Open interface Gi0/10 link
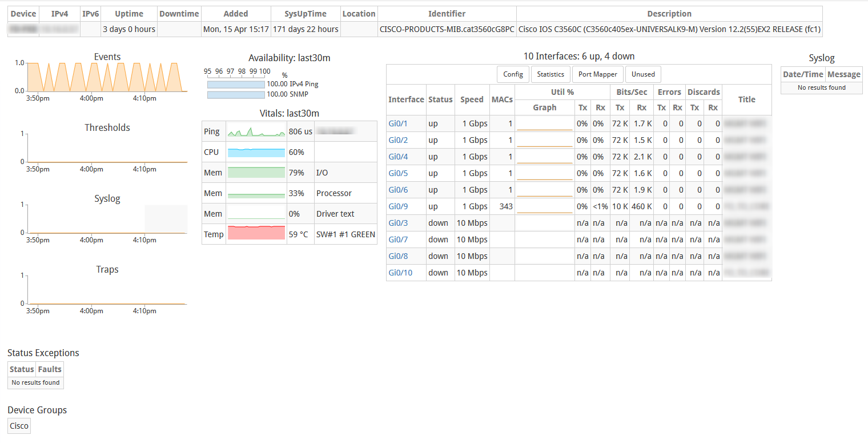 click(400, 273)
